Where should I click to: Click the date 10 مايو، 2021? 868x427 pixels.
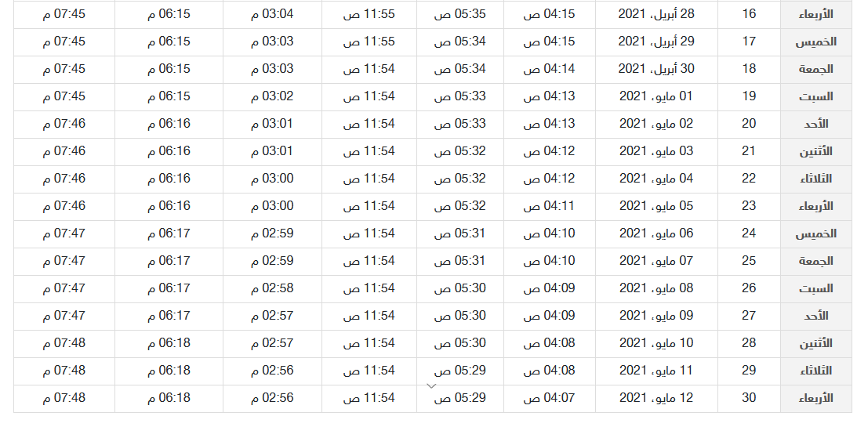pos(656,343)
